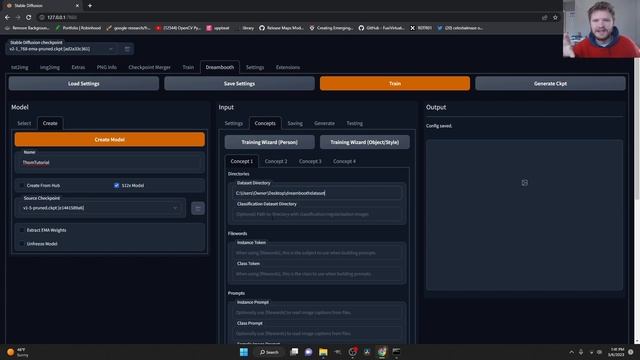This screenshot has width=640, height=360.
Task: Click the share icon in the address bar
Action: point(544,18)
